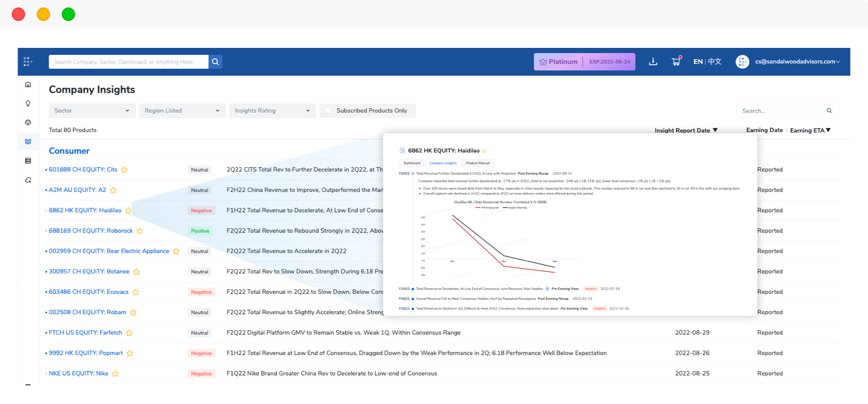
Task: Open 601888 CH EQUITY: Cits link
Action: tap(83, 170)
